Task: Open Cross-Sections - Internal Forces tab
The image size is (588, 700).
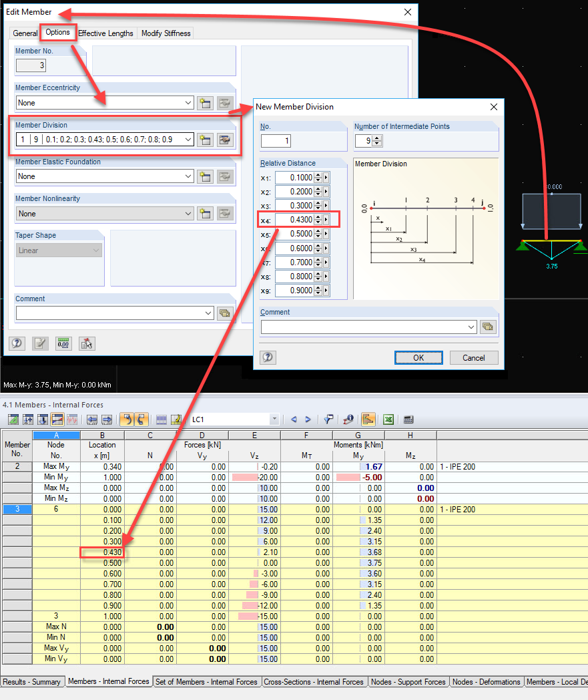Action: pyautogui.click(x=314, y=682)
